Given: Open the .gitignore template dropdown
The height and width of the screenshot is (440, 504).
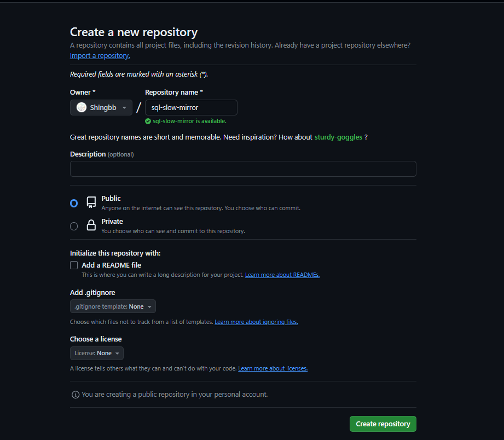Looking at the screenshot, I should pyautogui.click(x=113, y=306).
